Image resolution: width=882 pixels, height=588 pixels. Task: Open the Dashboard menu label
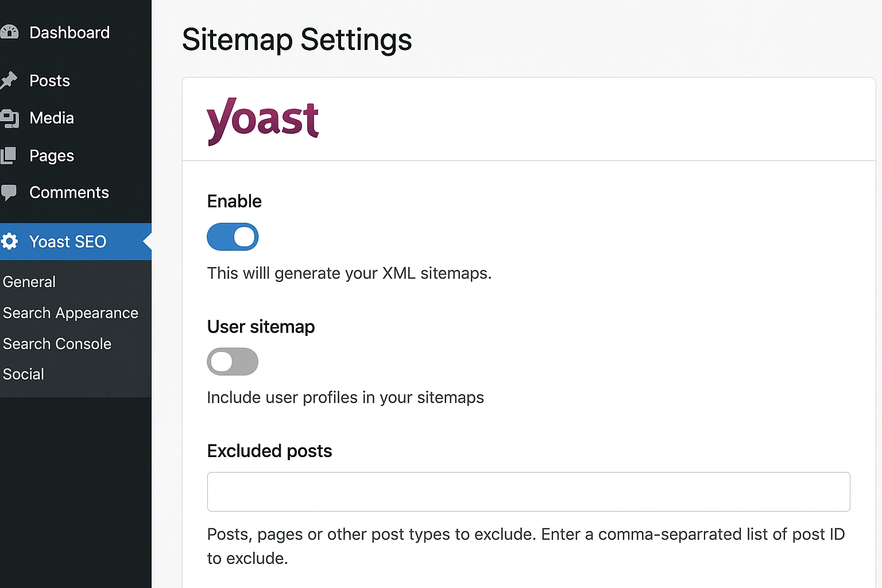pyautogui.click(x=69, y=33)
